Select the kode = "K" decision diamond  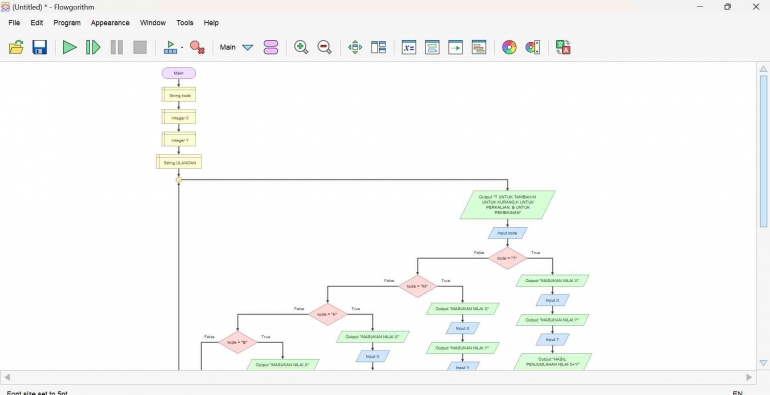pyautogui.click(x=328, y=314)
